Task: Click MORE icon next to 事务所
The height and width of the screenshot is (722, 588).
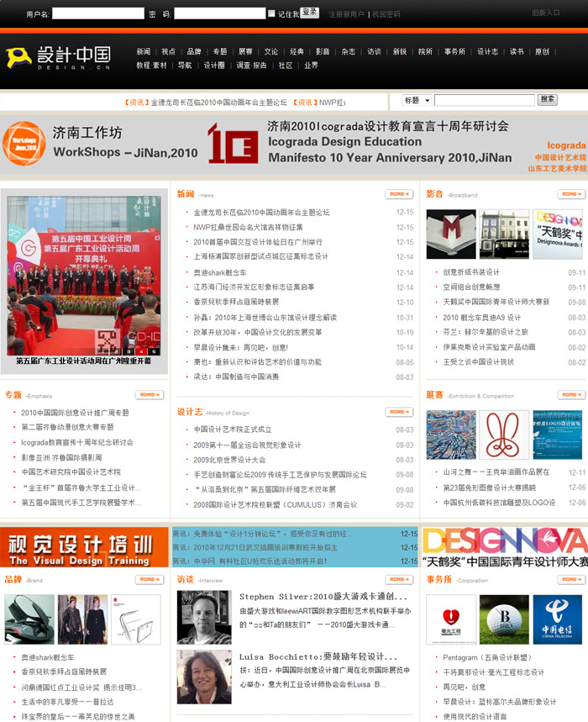Action: pos(571,579)
